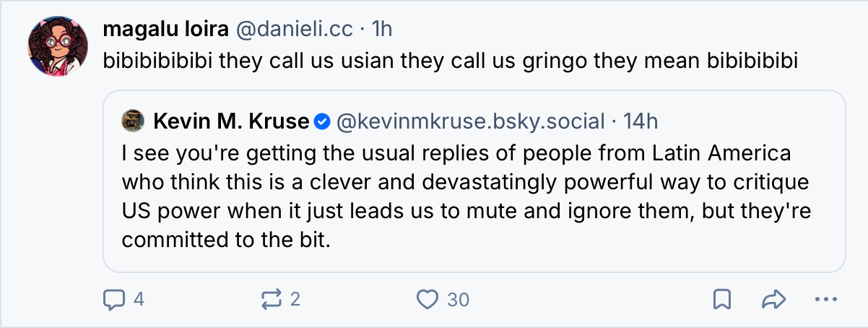This screenshot has width=868, height=328.
Task: Click the blue verified badge
Action: click(323, 122)
